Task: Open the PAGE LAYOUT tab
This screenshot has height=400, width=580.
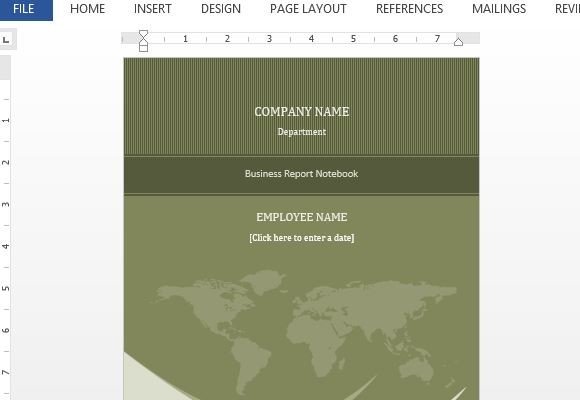Action: [308, 9]
